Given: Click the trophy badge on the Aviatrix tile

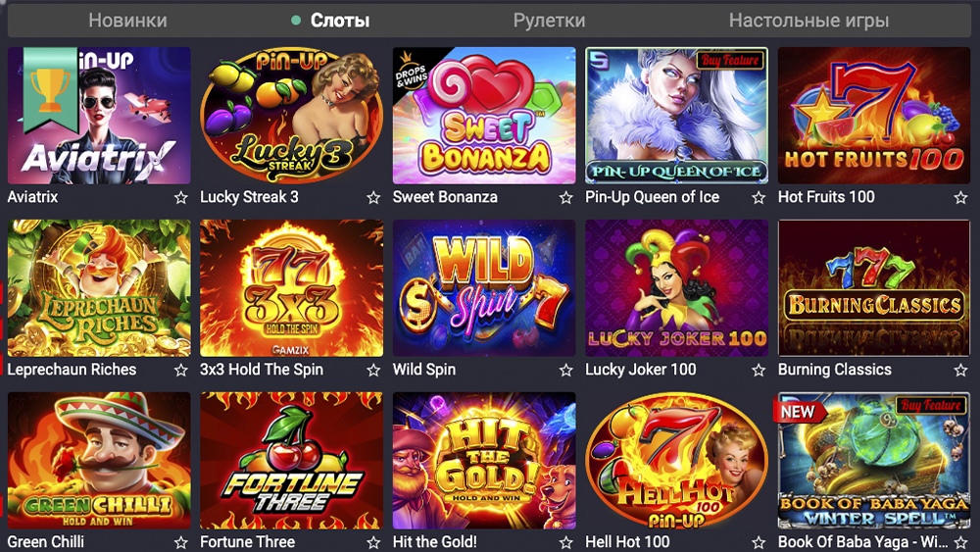Looking at the screenshot, I should pos(51,89).
